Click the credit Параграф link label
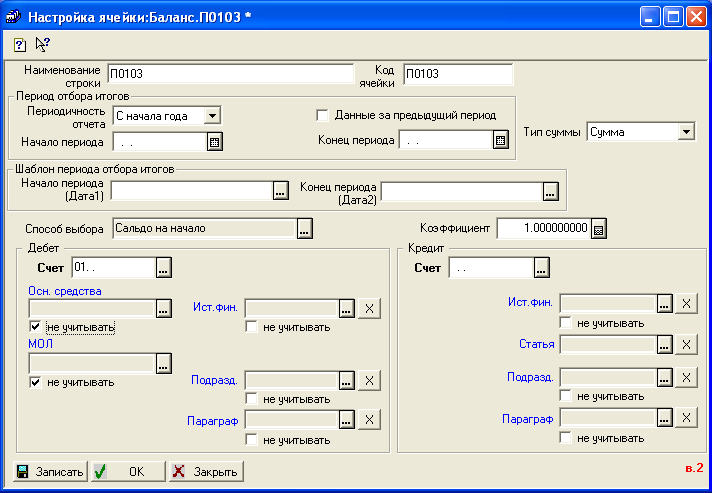Viewport: 712px width, 493px height. pos(528,419)
